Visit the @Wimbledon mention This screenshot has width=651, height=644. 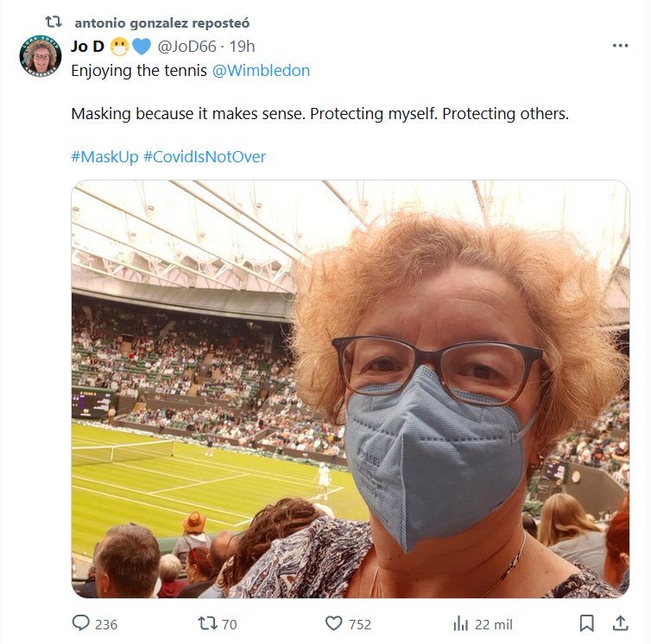click(x=261, y=71)
